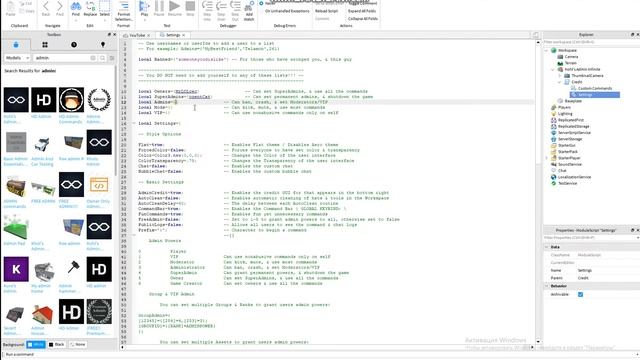Choose the White background option
The height and width of the screenshot is (360, 640).
(36, 344)
